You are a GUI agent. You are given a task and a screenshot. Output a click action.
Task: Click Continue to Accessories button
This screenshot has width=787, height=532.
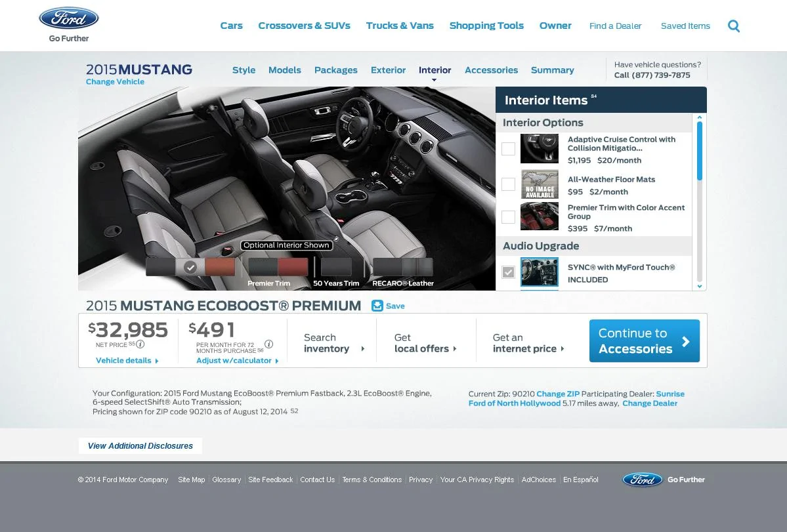pyautogui.click(x=645, y=341)
